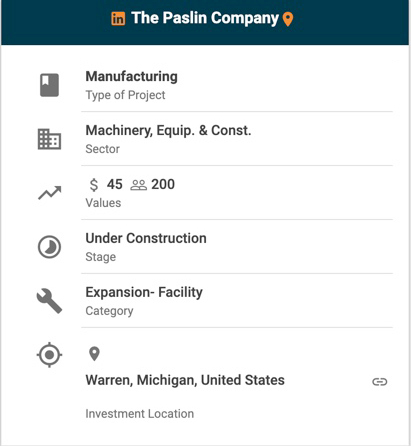Click the trending arrow icon beside Values
Image resolution: width=411 pixels, height=446 pixels.
(49, 193)
